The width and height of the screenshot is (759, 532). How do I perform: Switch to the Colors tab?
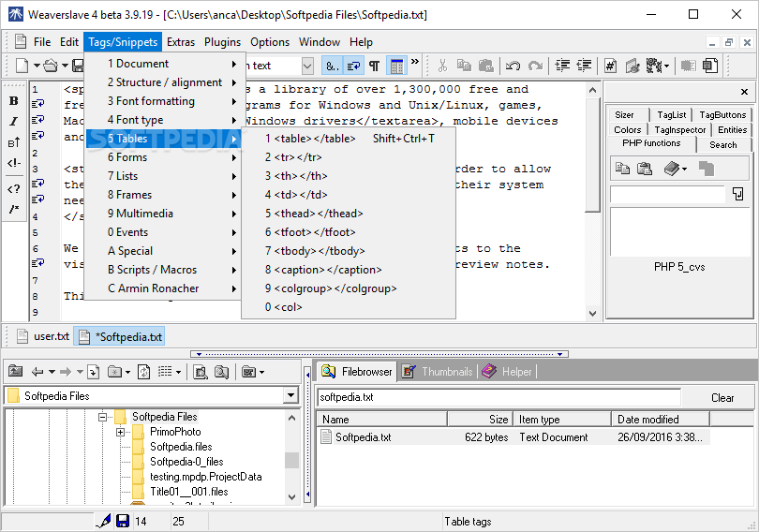(627, 129)
